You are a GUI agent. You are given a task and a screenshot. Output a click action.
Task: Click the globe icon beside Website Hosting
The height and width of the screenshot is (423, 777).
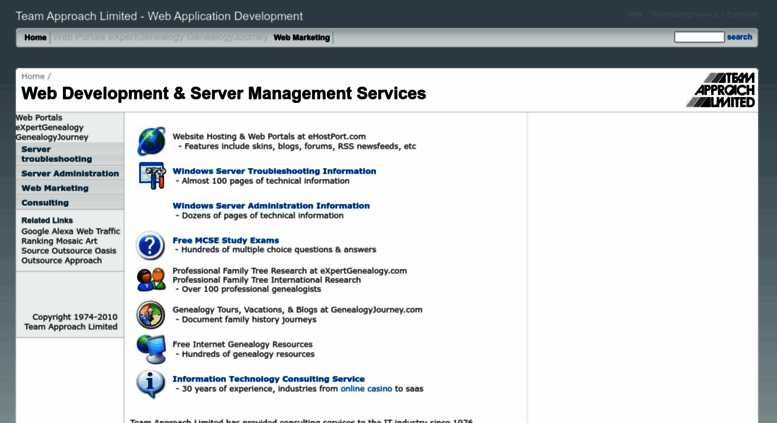(x=151, y=141)
